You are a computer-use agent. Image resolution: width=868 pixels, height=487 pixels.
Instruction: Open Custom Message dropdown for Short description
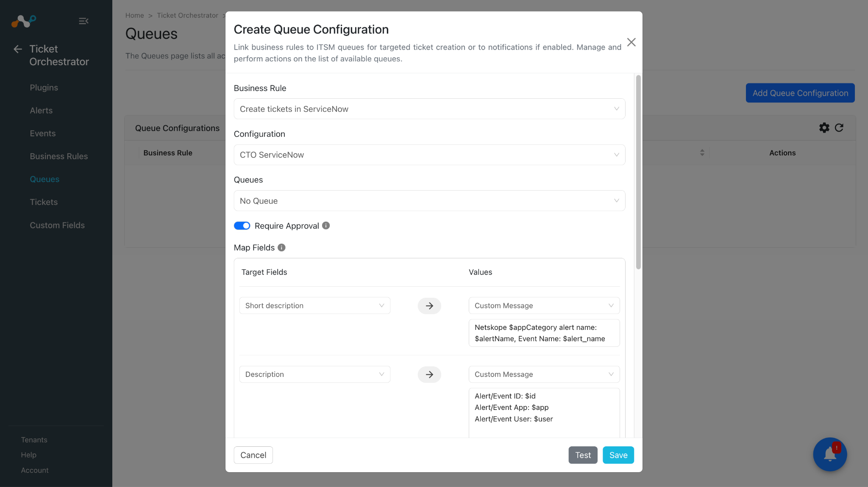click(x=544, y=306)
